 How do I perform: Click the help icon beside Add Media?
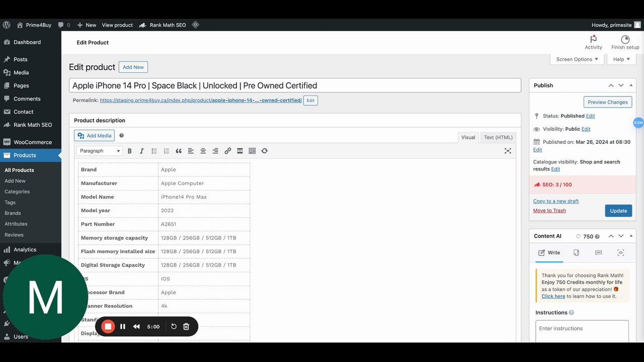pos(121,136)
